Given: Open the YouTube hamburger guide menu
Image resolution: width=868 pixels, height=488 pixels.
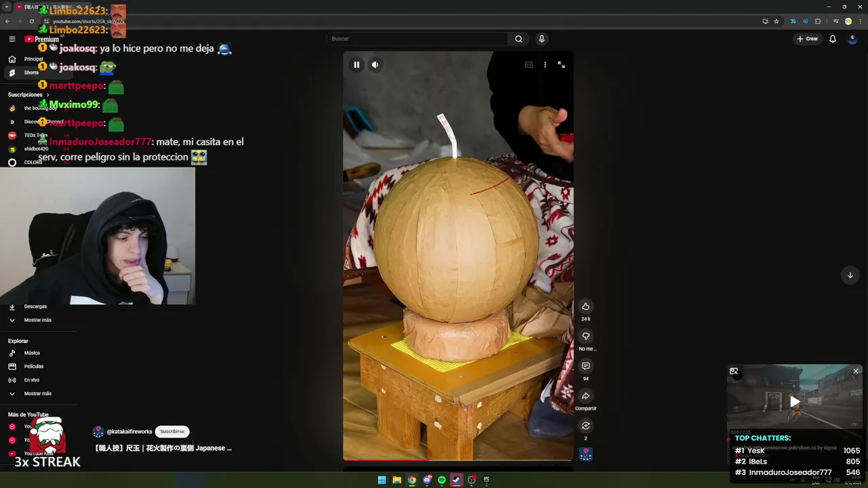Looking at the screenshot, I should click(x=12, y=39).
